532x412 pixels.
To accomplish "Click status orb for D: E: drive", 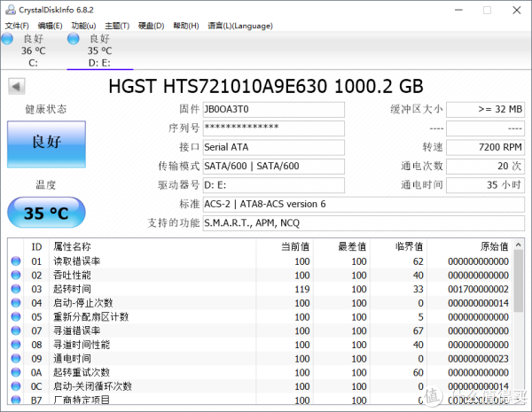I will 74,39.
